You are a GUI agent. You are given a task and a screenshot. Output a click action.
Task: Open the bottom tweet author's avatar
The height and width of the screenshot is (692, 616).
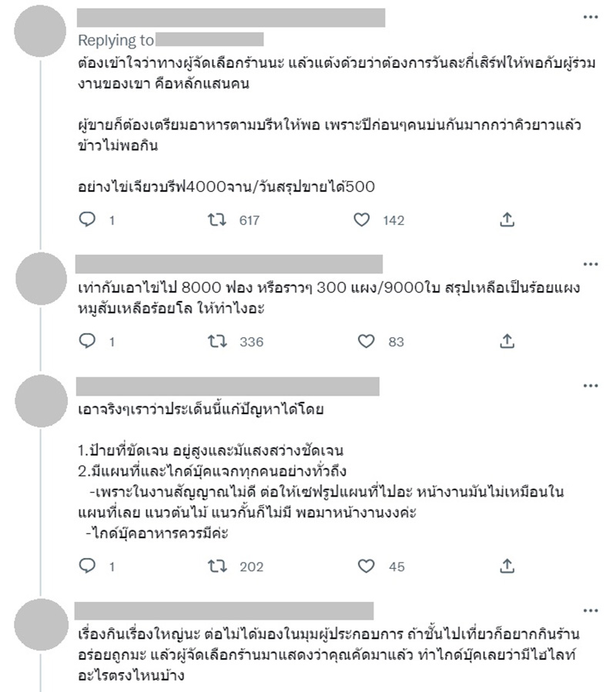tap(42, 623)
